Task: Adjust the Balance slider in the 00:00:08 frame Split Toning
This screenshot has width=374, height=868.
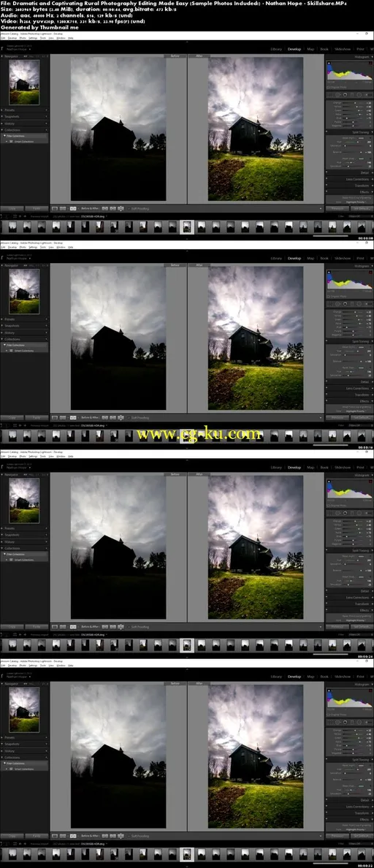Action: pos(353,152)
